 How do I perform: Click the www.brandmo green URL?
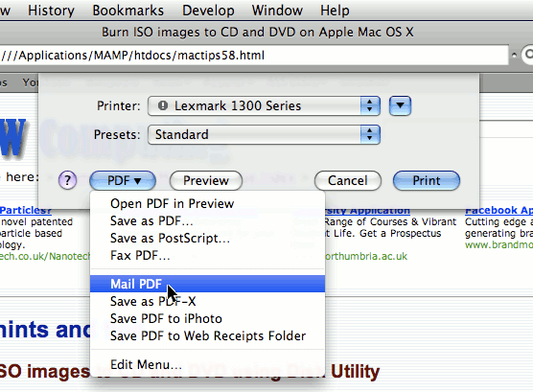click(x=498, y=244)
